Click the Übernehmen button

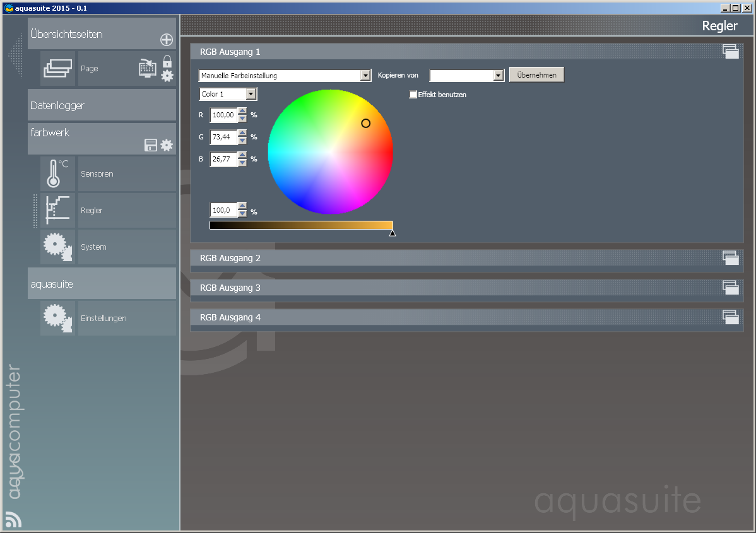coord(536,74)
